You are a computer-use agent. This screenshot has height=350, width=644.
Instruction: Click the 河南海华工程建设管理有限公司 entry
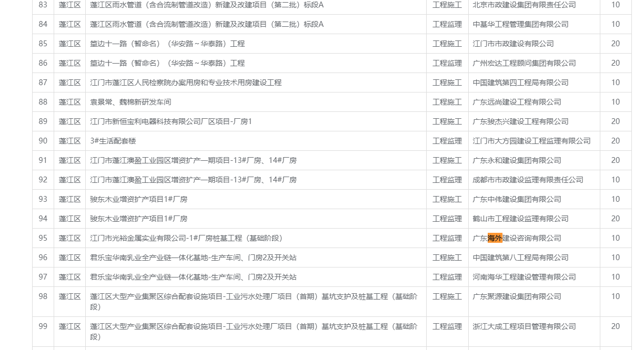524,277
